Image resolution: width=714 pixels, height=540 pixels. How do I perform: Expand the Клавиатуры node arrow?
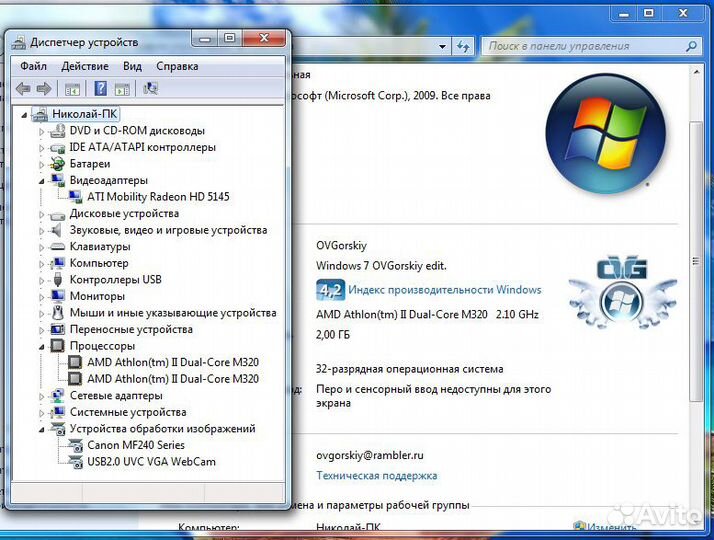(x=41, y=247)
